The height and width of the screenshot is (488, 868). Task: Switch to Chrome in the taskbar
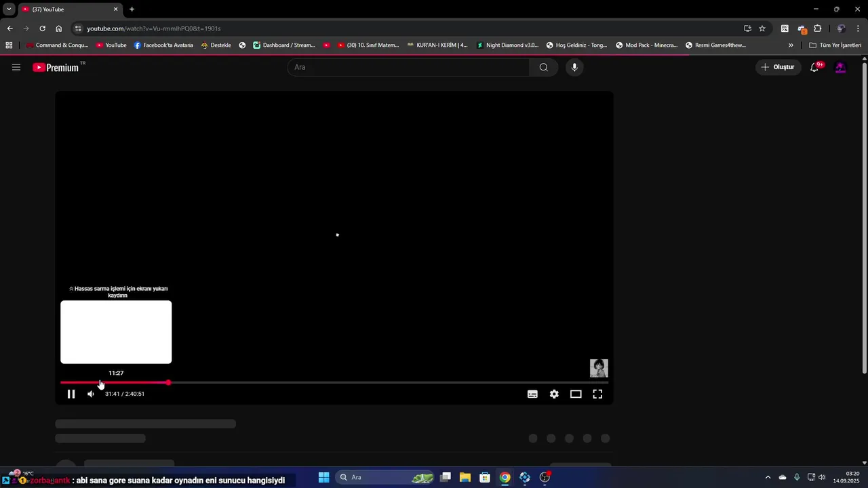click(505, 477)
